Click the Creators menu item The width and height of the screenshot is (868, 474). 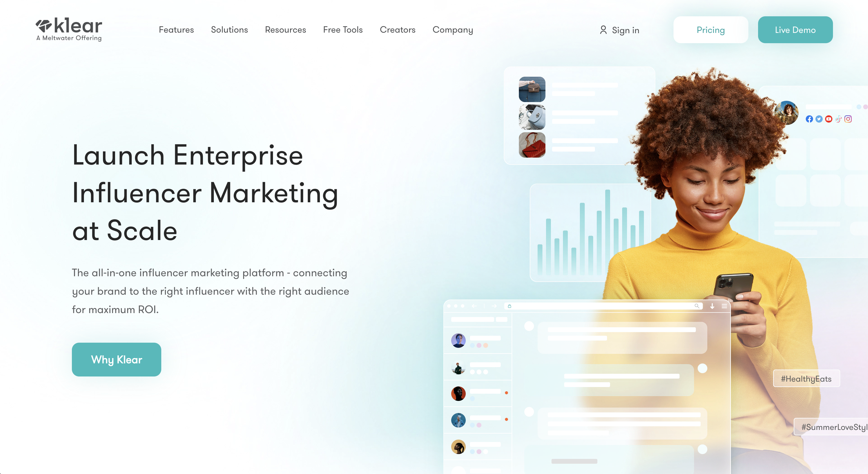pyautogui.click(x=397, y=29)
